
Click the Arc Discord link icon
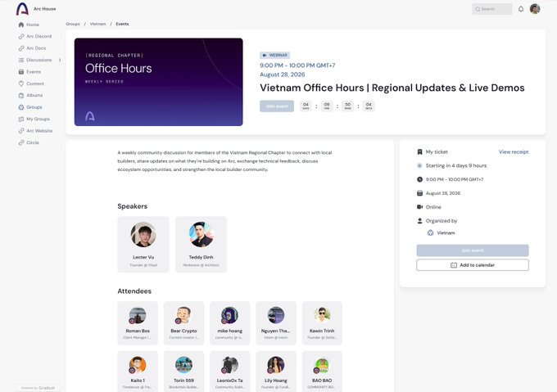(21, 36)
